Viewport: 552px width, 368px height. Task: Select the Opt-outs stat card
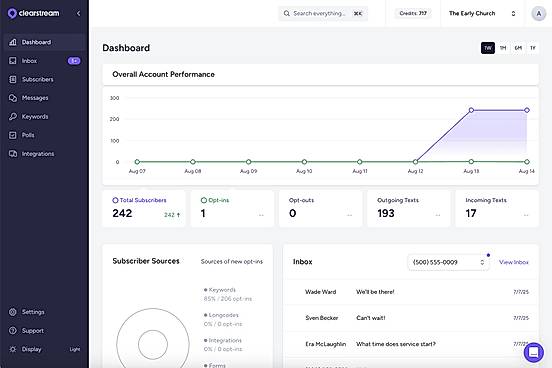pos(320,208)
